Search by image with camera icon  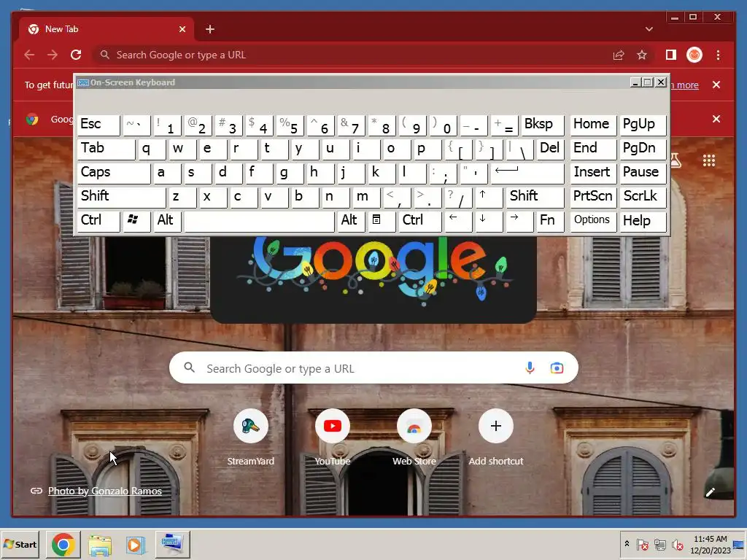(x=557, y=368)
